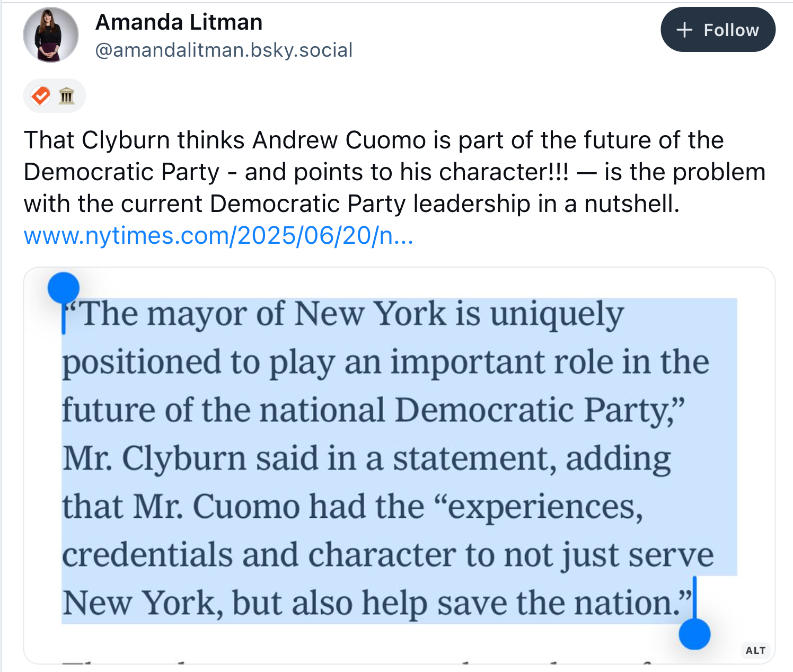The height and width of the screenshot is (672, 793).
Task: Click the top blue text selection handle
Action: (x=64, y=288)
